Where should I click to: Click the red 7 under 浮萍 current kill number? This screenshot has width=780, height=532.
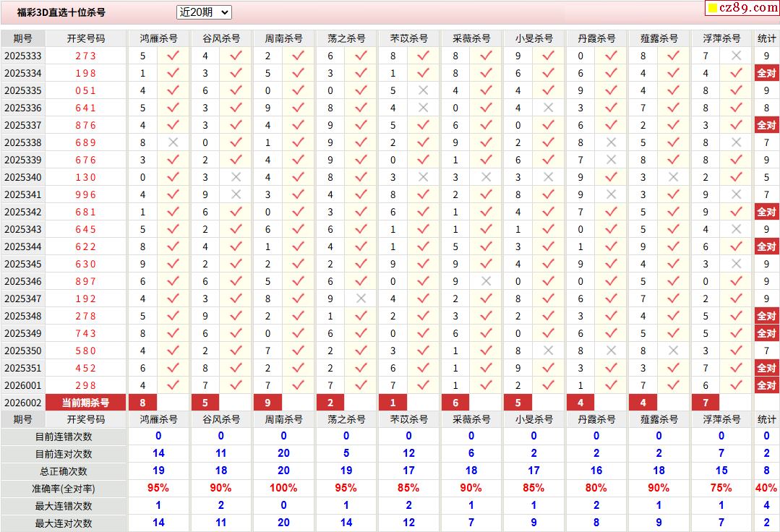(706, 403)
